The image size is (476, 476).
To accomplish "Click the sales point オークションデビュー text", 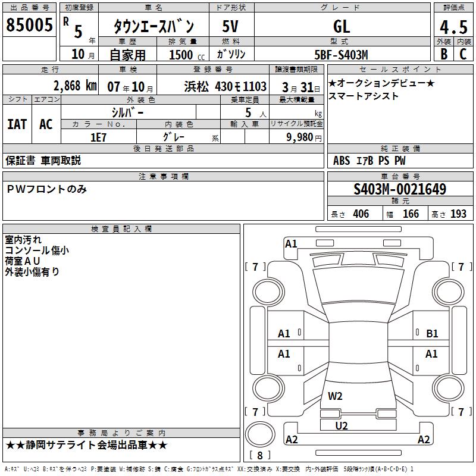I will (x=381, y=83).
